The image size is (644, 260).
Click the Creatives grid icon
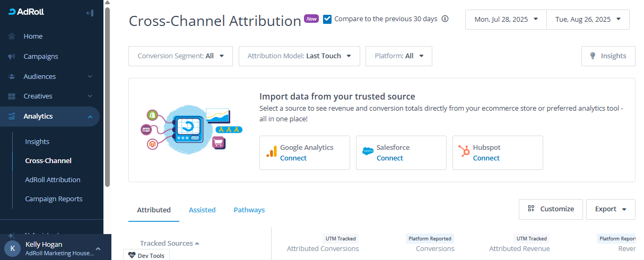(x=12, y=96)
